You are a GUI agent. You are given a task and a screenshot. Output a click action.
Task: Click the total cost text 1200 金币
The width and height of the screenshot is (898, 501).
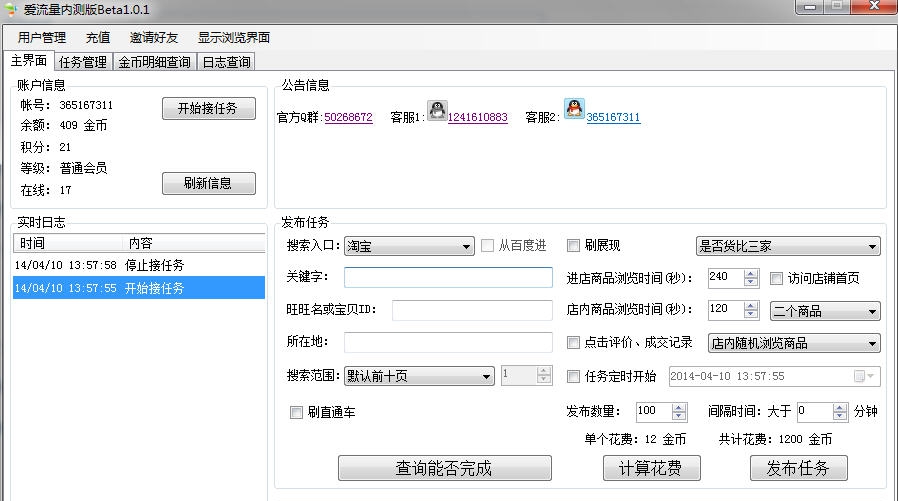click(x=805, y=439)
